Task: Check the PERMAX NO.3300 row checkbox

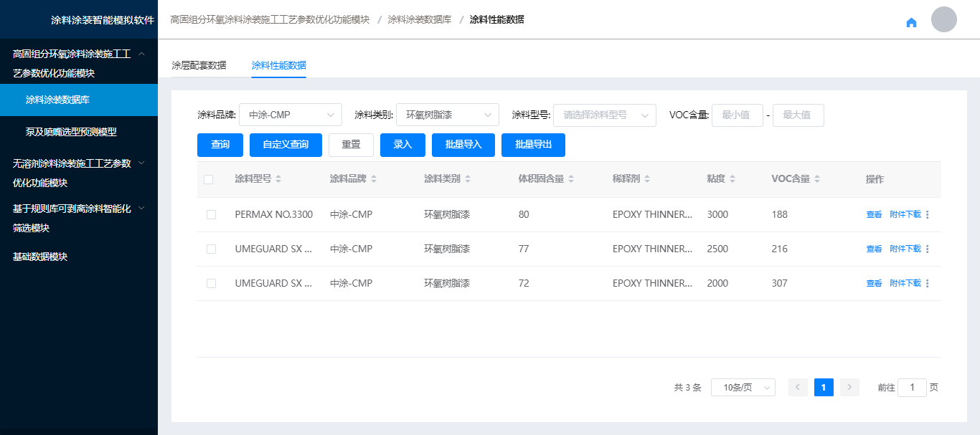Action: click(x=211, y=214)
